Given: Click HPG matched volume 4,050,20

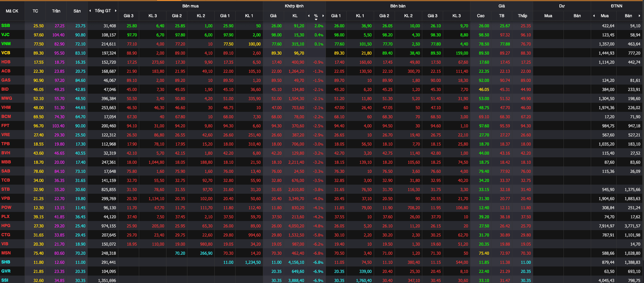Looking at the screenshot, I should (296, 226).
